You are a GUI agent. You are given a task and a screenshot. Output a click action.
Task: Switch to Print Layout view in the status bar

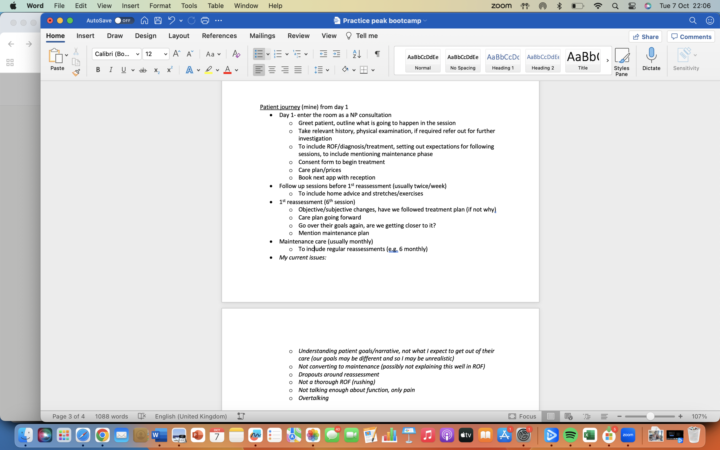551,416
